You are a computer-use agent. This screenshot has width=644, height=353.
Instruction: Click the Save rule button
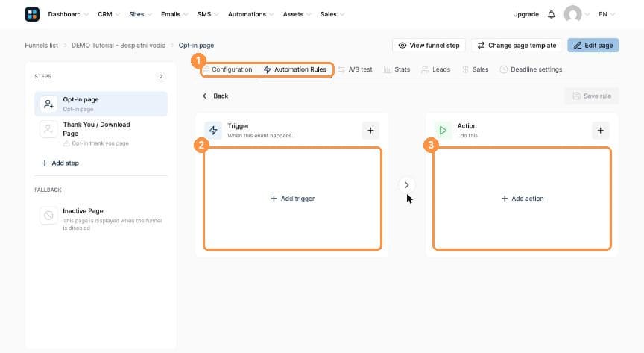point(592,96)
